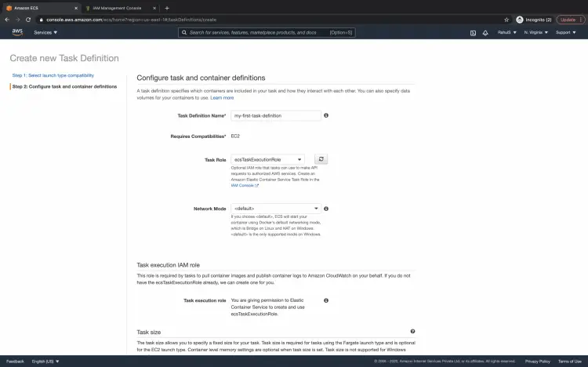
Task: Click the site lock icon in address bar
Action: click(42, 20)
